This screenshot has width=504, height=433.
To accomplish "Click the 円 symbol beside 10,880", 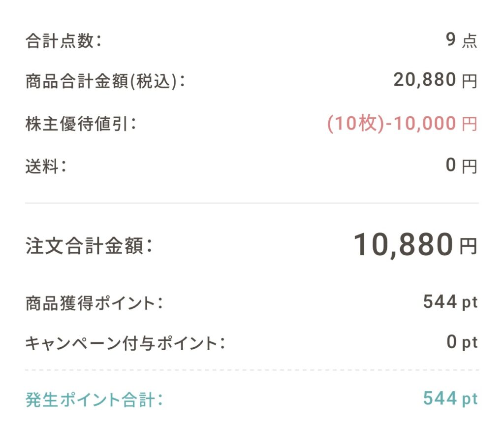I will point(469,246).
